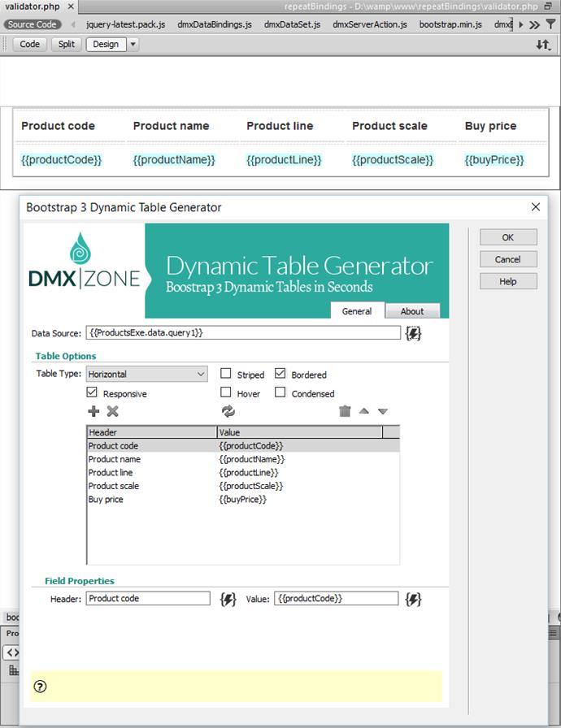Click the Header column heading in list

[x=152, y=432]
